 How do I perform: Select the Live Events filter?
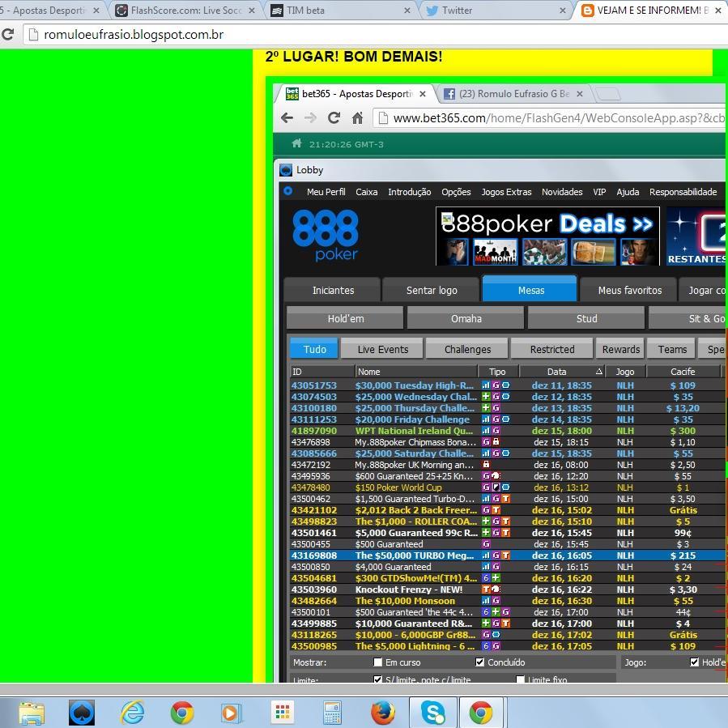coord(382,349)
